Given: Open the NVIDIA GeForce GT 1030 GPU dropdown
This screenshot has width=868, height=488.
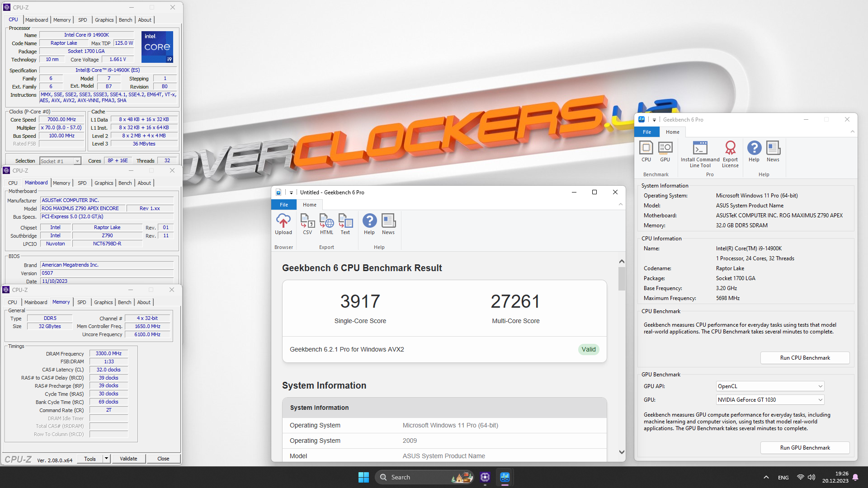Looking at the screenshot, I should [770, 400].
